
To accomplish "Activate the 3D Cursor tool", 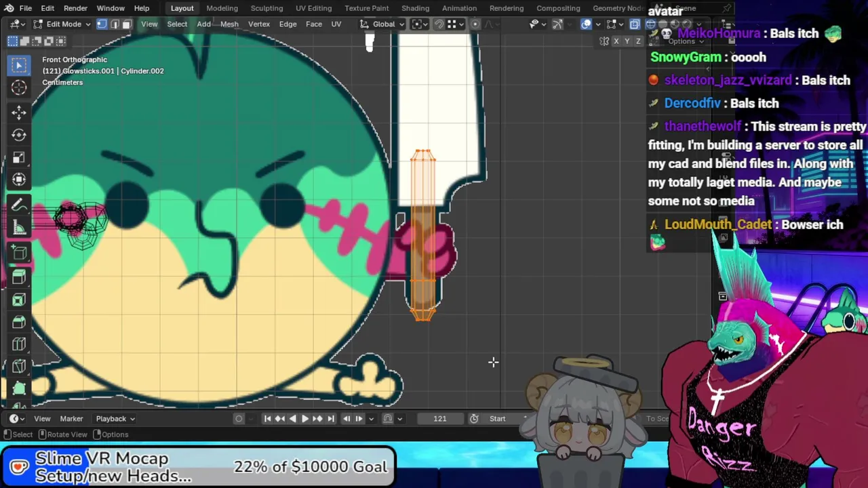I will point(19,88).
